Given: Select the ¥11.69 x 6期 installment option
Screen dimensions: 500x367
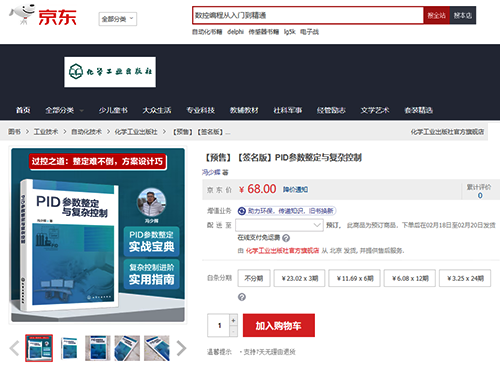Looking at the screenshot, I should point(355,278).
